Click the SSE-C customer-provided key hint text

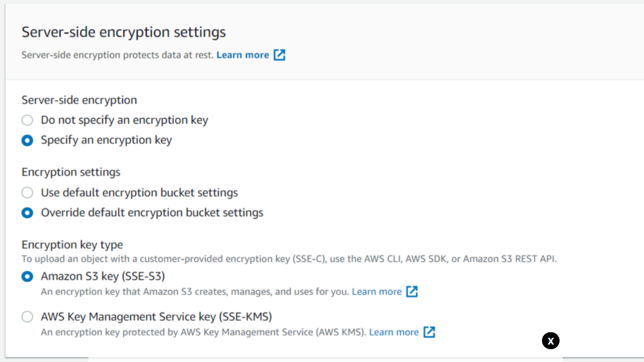pyautogui.click(x=289, y=259)
